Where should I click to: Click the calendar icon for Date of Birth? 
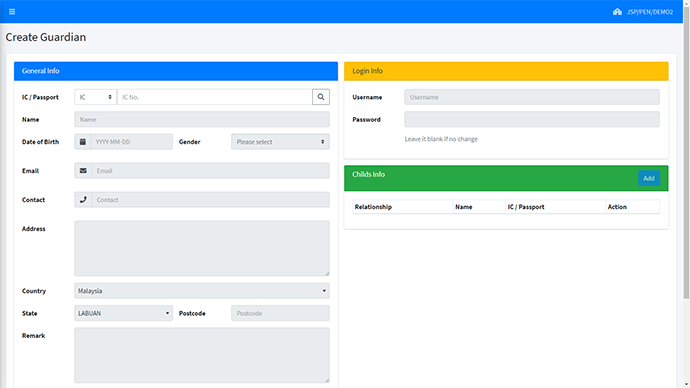[83, 142]
